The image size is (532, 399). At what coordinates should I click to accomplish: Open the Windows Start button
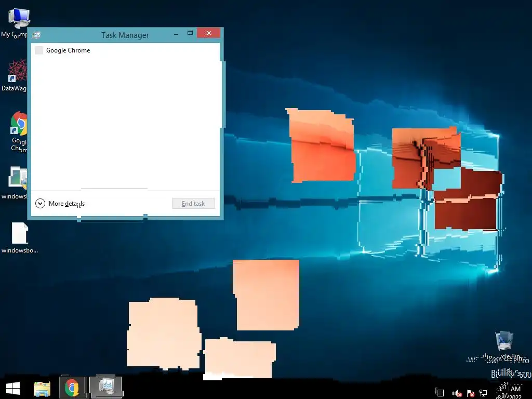point(13,388)
